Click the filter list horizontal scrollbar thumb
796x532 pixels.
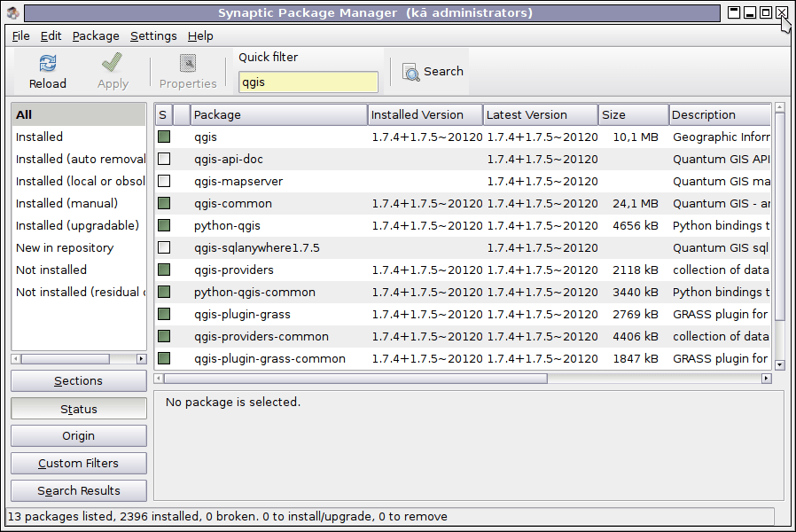click(66, 359)
